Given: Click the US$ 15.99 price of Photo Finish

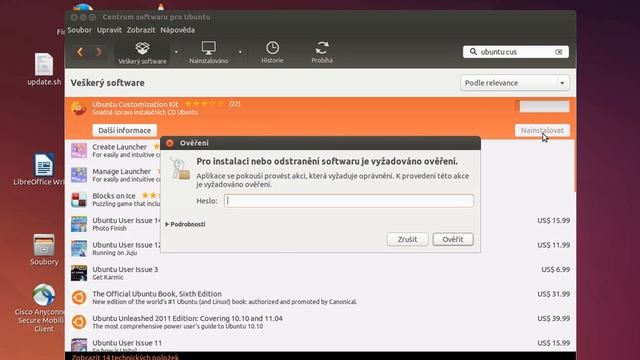Looking at the screenshot, I should [553, 220].
